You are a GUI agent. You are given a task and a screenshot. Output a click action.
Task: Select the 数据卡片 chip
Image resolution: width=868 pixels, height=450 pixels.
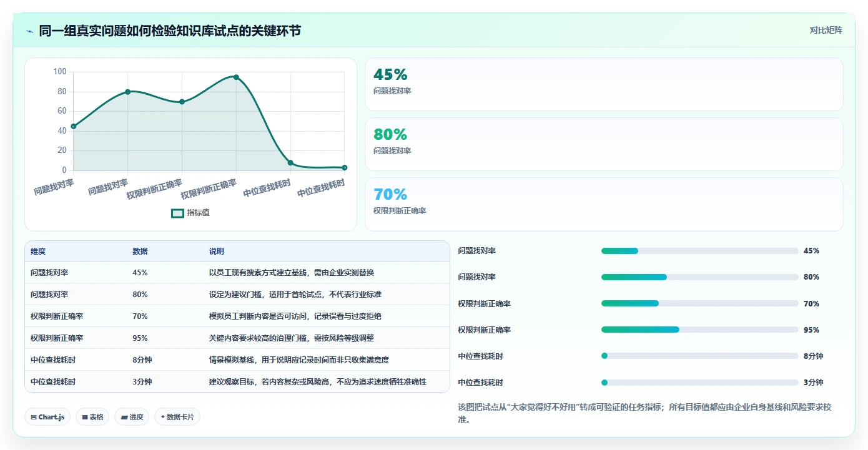coord(177,417)
